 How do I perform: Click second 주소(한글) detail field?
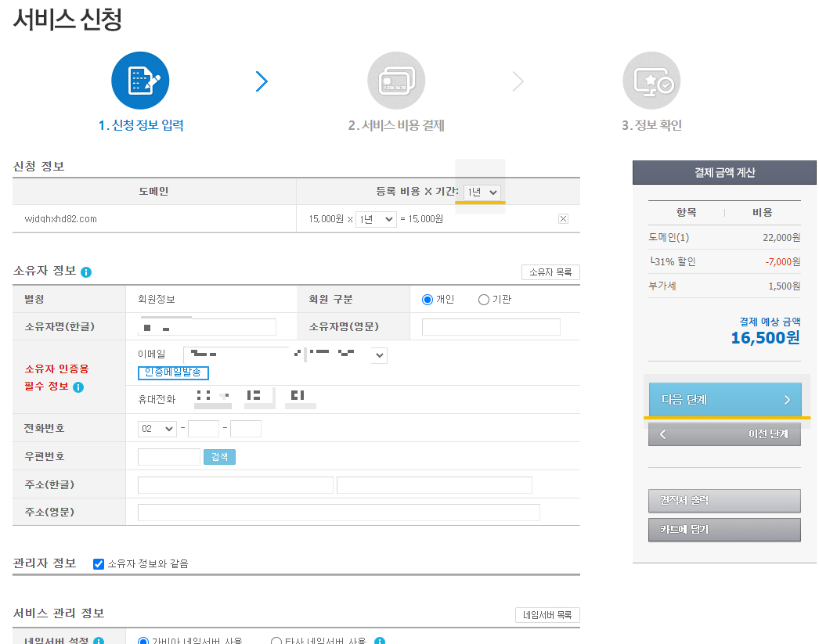(435, 485)
